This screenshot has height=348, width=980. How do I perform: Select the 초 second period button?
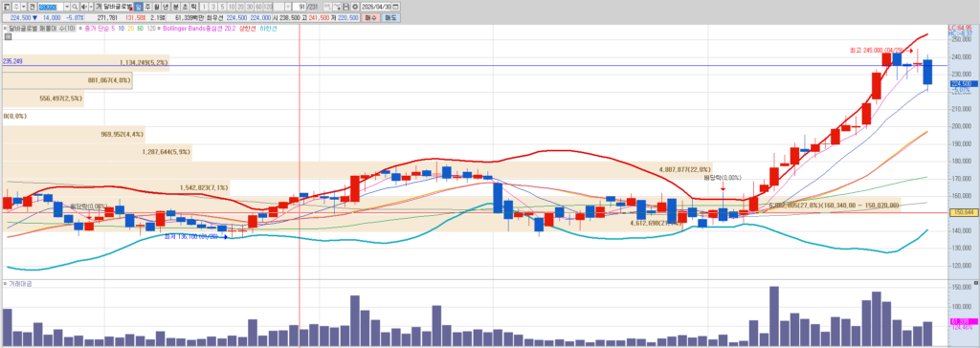click(x=185, y=7)
